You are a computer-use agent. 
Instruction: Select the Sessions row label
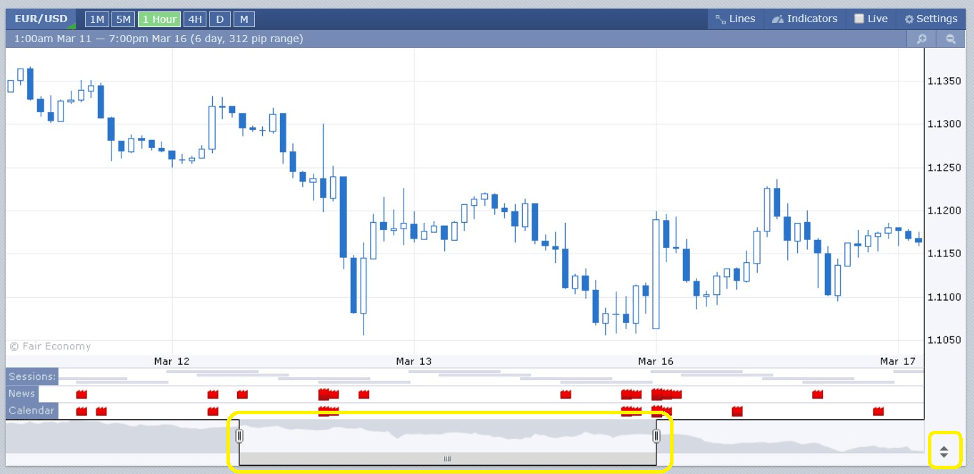[32, 376]
